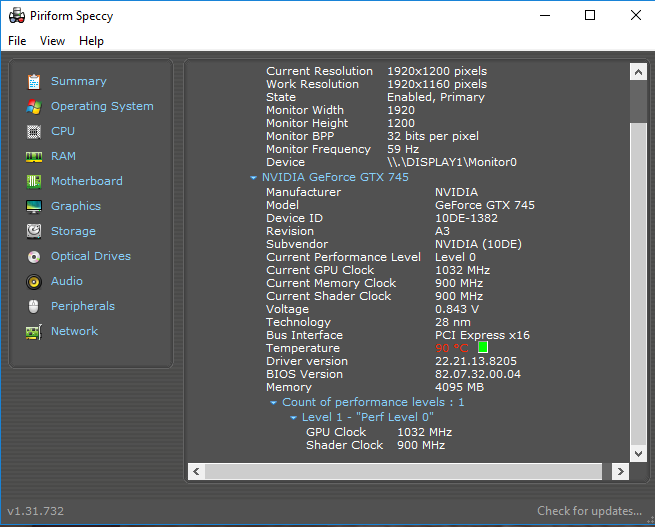Click the Graphics monitor icon

[34, 207]
